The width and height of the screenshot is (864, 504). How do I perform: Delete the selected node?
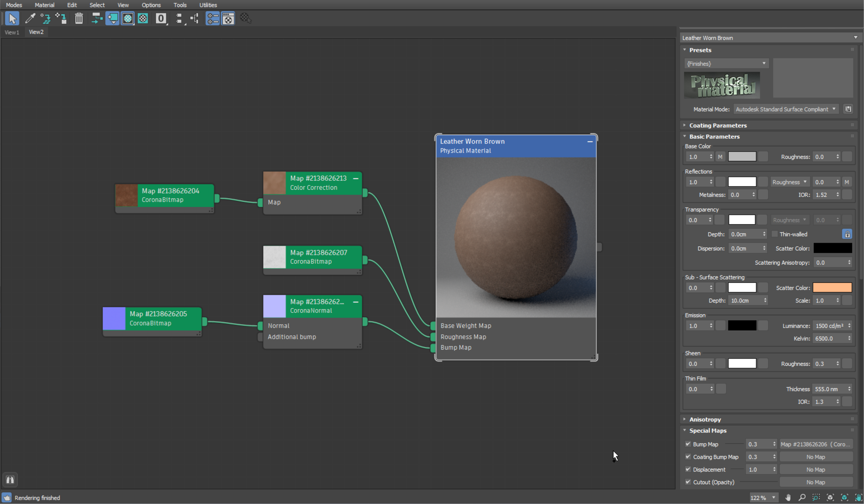point(79,18)
